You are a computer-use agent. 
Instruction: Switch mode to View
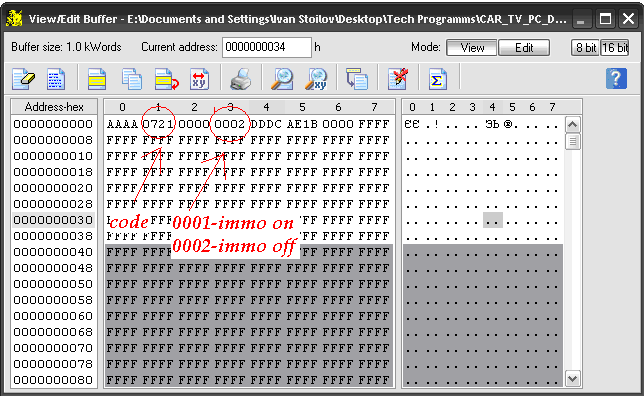[472, 48]
